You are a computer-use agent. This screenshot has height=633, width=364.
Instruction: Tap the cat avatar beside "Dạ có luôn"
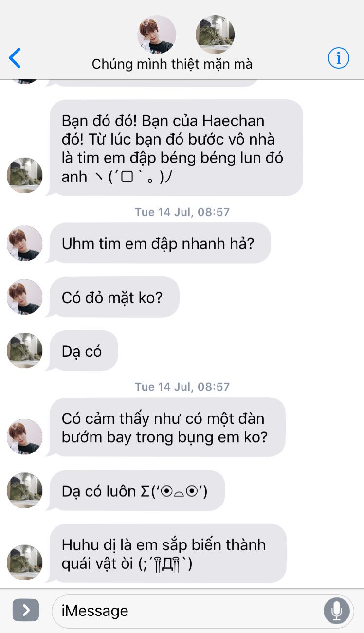(x=24, y=490)
